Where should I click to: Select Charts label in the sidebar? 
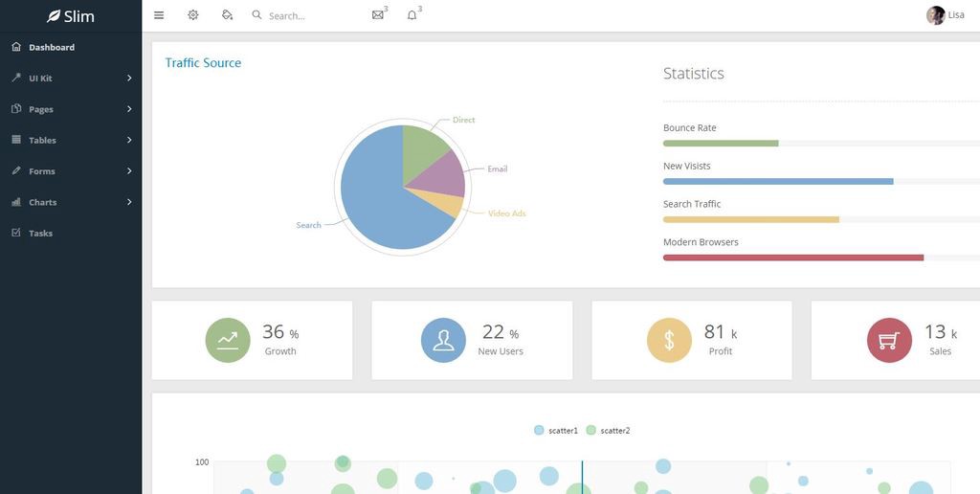pos(42,203)
